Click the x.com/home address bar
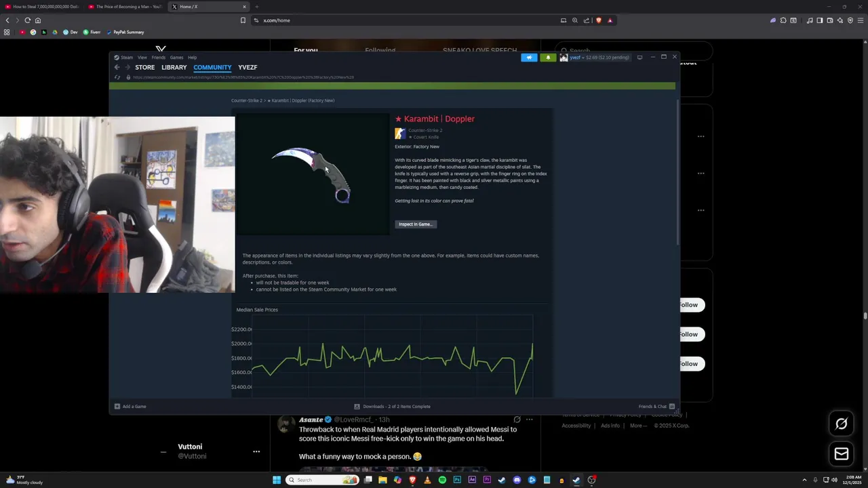The image size is (868, 488). click(406, 20)
